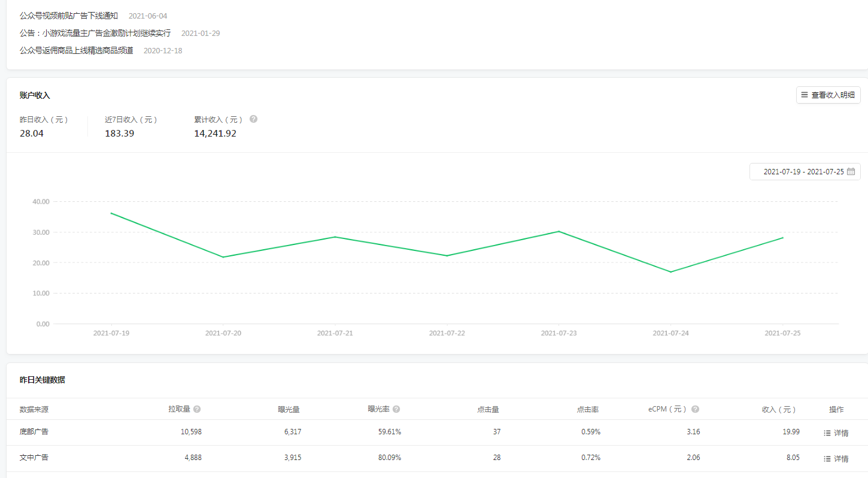This screenshot has width=868, height=478.
Task: Open the 小游戏流量主广告金激励计划 announcement
Action: click(x=95, y=33)
